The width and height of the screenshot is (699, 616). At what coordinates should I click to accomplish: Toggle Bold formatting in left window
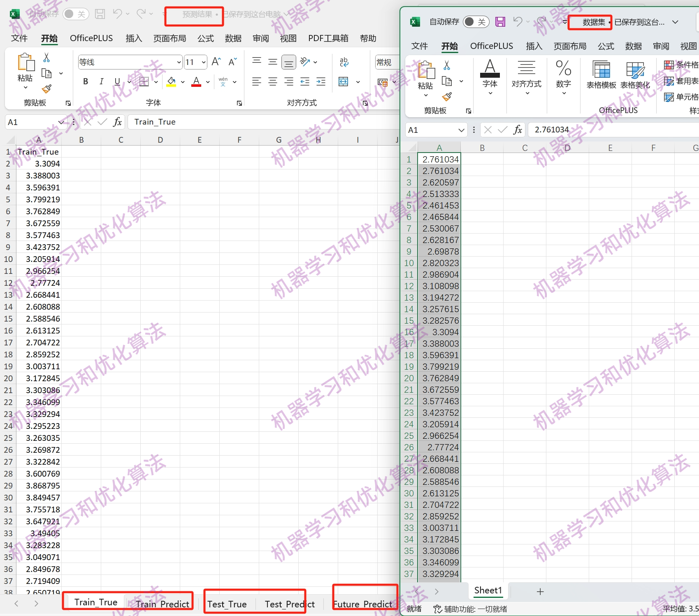[86, 81]
